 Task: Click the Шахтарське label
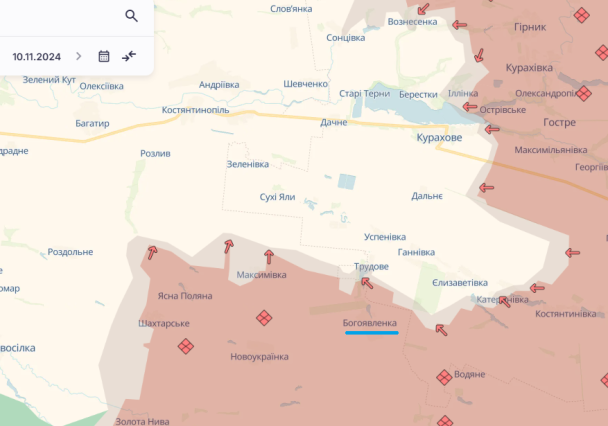(164, 323)
